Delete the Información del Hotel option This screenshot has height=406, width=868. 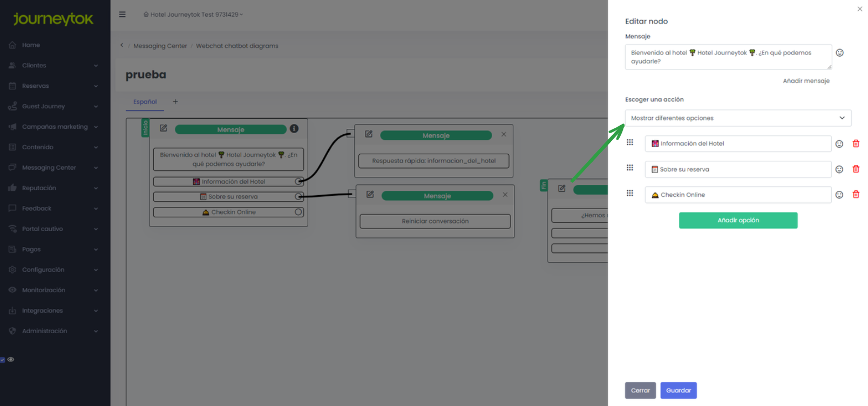856,143
